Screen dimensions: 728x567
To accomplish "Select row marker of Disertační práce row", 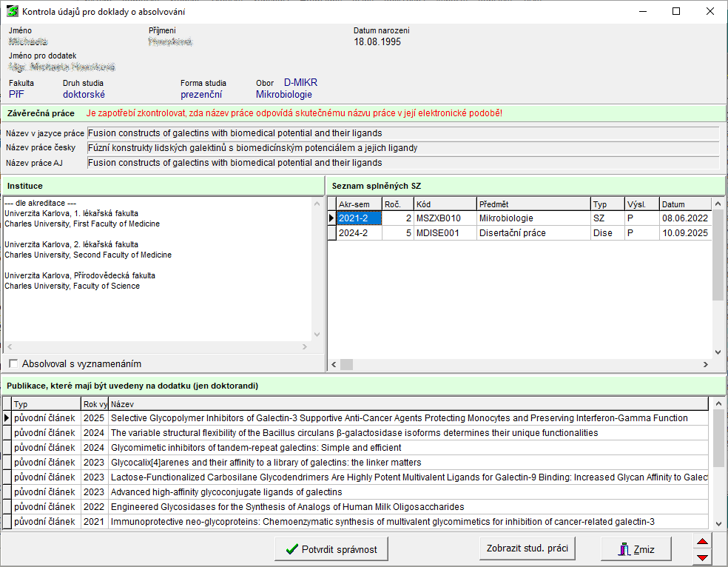I will (x=331, y=233).
